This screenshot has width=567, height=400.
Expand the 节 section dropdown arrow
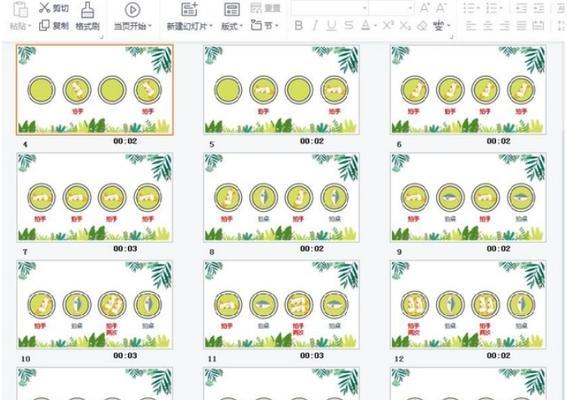pyautogui.click(x=277, y=26)
